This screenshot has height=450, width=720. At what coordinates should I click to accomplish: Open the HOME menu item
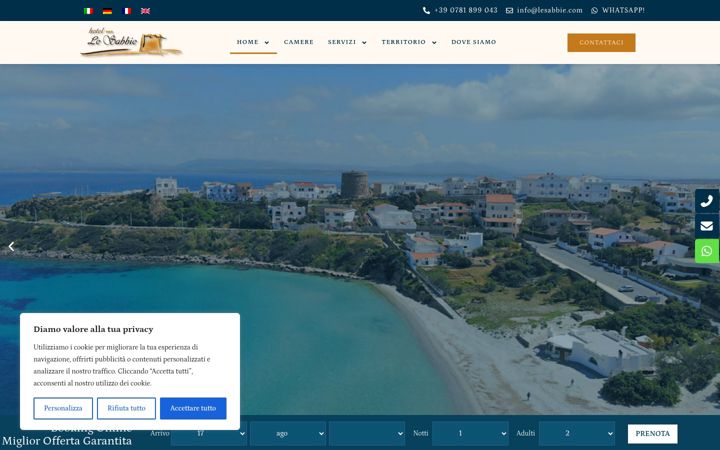coord(248,42)
